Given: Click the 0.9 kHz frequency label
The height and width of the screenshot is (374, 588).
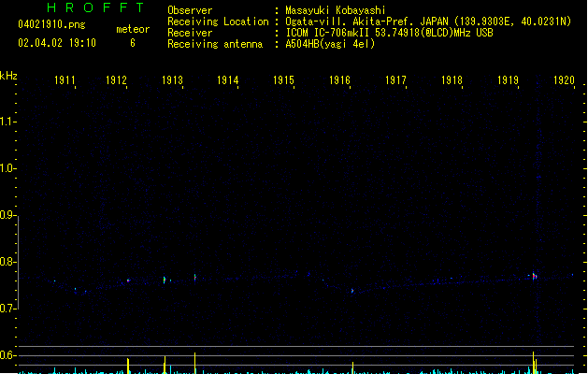Looking at the screenshot, I should 7,215.
